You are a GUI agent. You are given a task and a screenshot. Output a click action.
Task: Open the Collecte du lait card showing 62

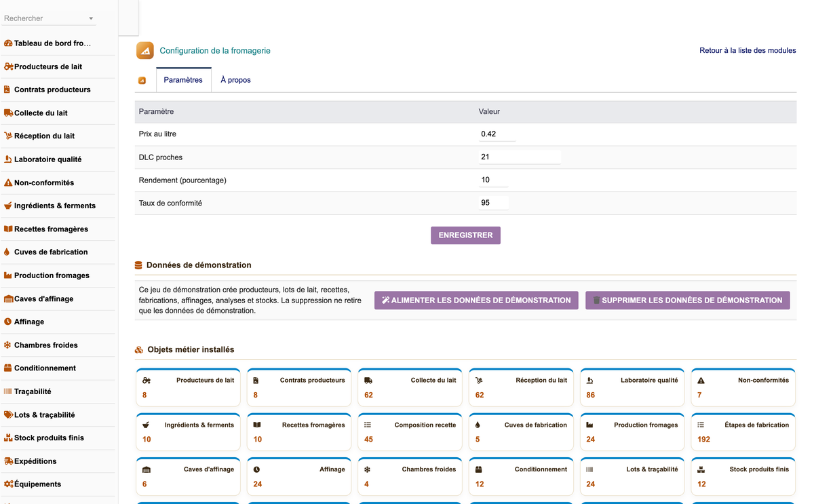(x=410, y=387)
